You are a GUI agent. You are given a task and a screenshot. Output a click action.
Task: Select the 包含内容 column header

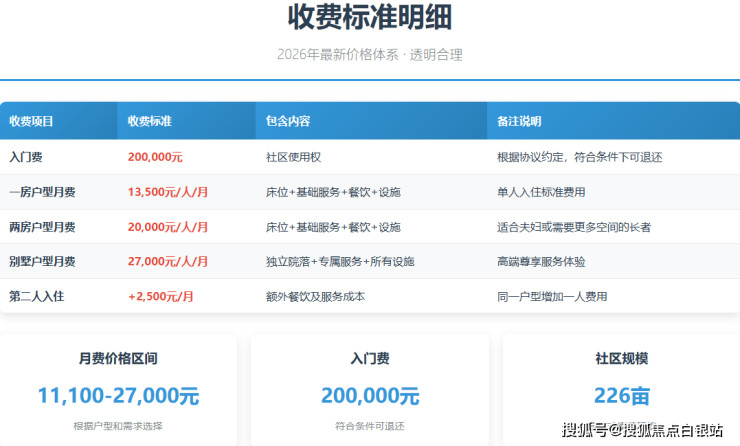(288, 121)
